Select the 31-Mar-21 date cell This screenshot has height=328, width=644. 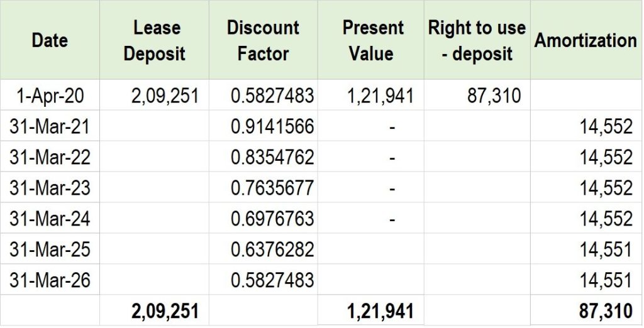click(50, 127)
